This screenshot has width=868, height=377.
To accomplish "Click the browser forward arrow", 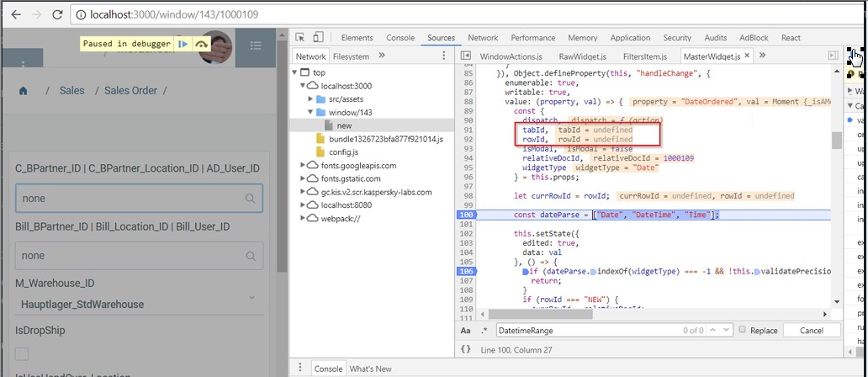I will [x=36, y=15].
